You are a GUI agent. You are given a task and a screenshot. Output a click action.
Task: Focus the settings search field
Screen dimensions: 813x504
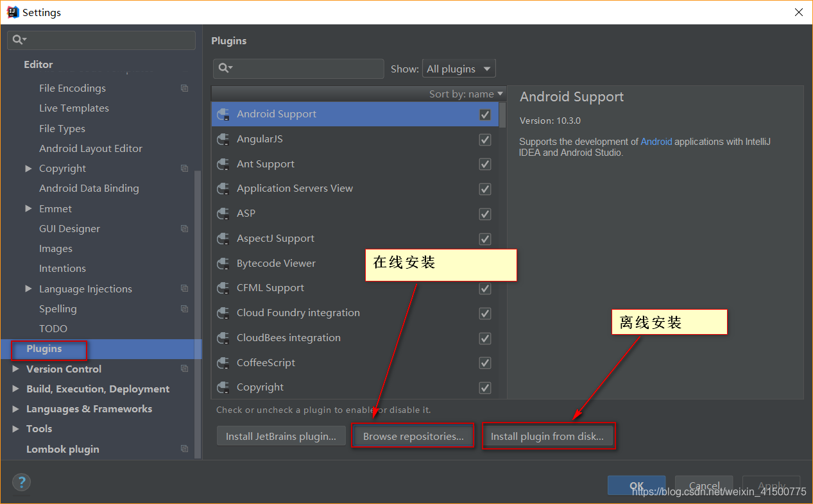101,40
